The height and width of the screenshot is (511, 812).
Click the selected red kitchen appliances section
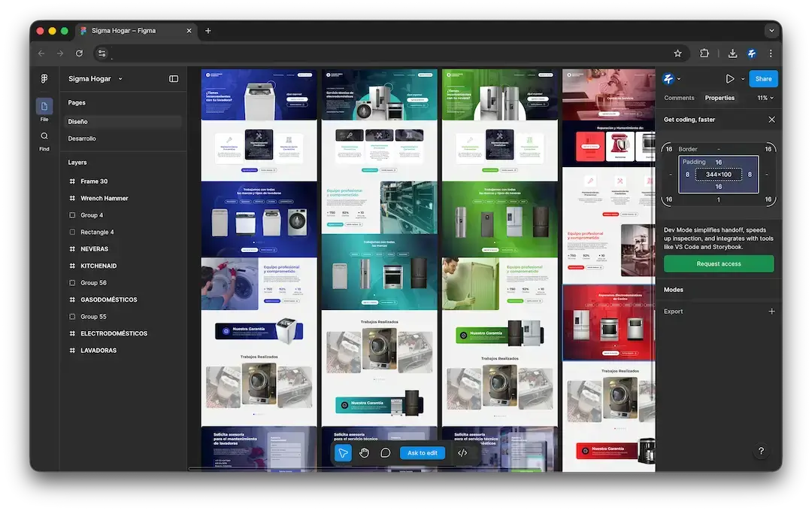tap(609, 322)
